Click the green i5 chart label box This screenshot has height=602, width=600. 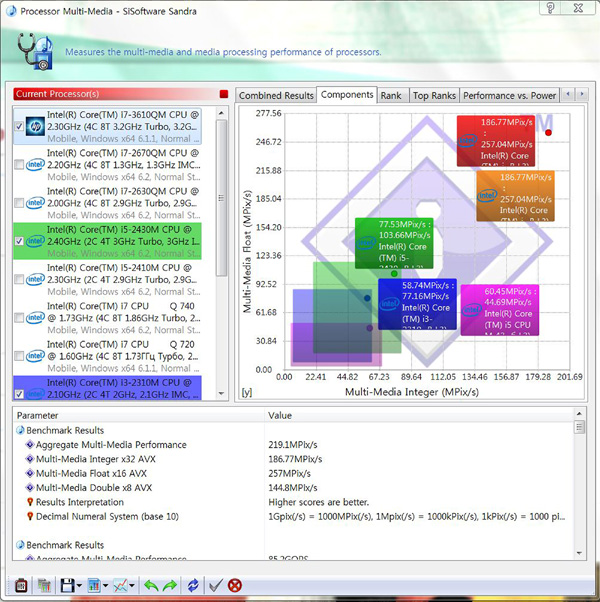[x=394, y=243]
